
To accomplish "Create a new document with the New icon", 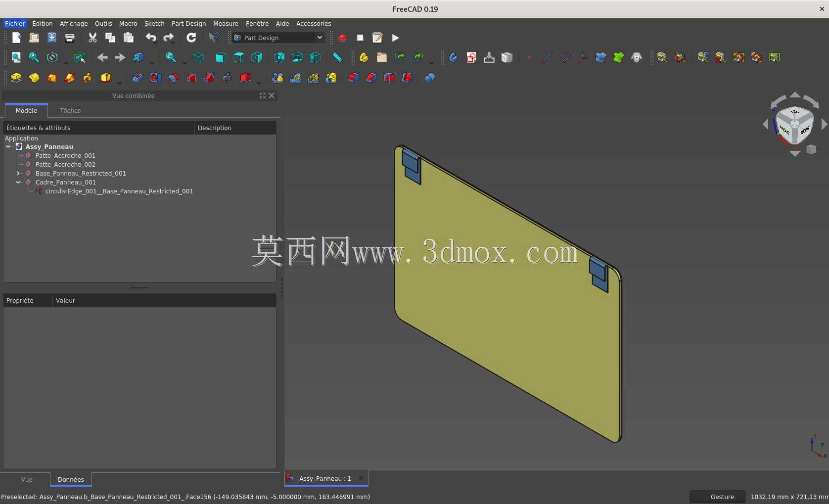I will pos(16,38).
